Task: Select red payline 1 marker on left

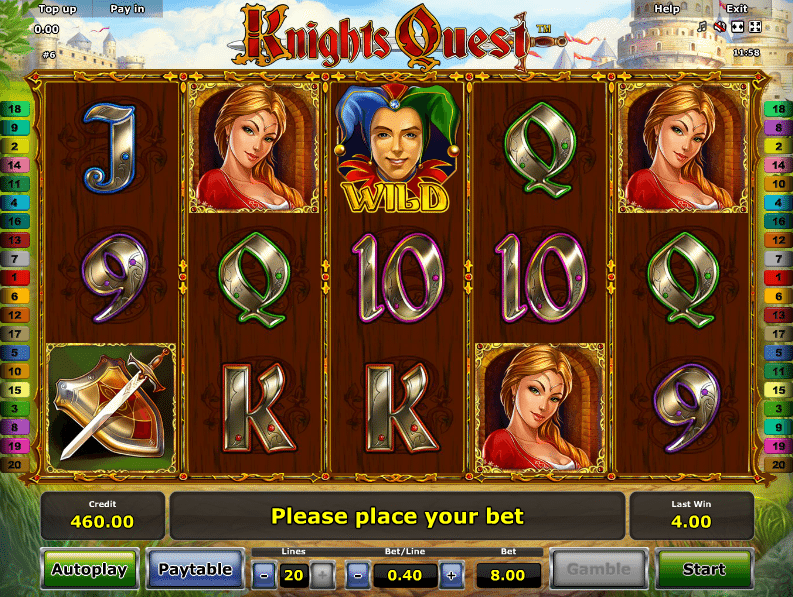Action: click(15, 277)
